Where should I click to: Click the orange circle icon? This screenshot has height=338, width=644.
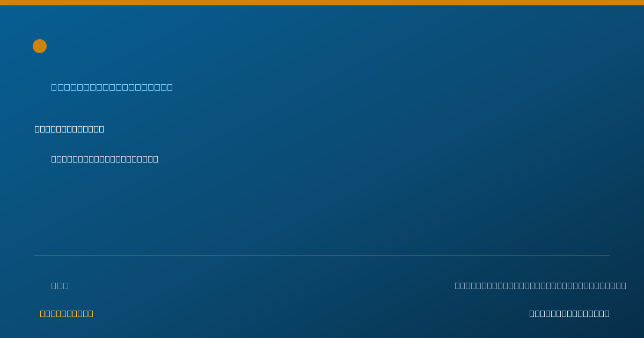coord(40,46)
